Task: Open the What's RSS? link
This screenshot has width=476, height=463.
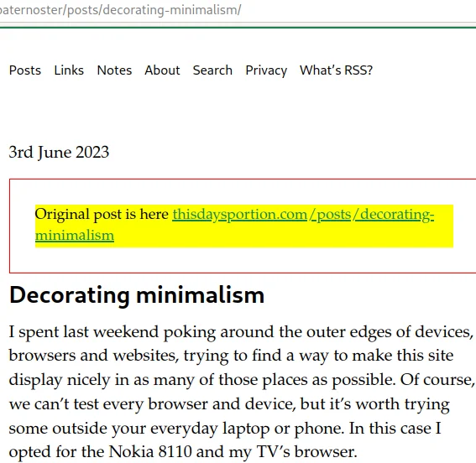Action: [336, 70]
